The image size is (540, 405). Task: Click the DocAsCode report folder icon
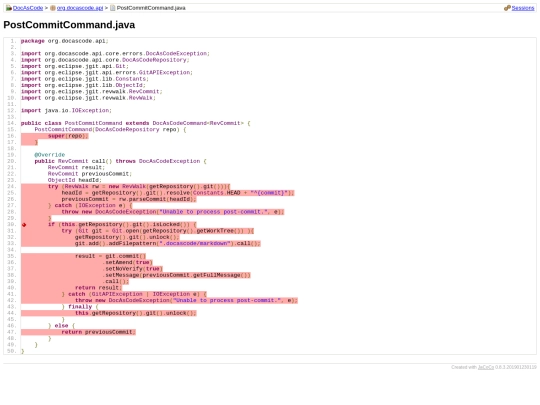(x=9, y=8)
